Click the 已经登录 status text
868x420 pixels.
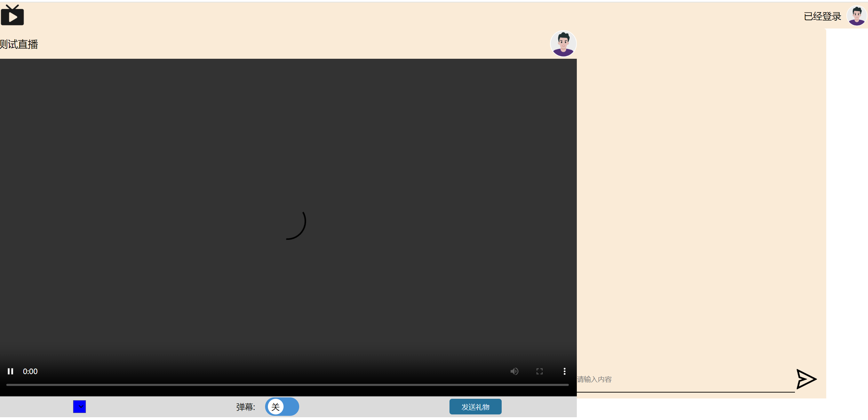[822, 16]
